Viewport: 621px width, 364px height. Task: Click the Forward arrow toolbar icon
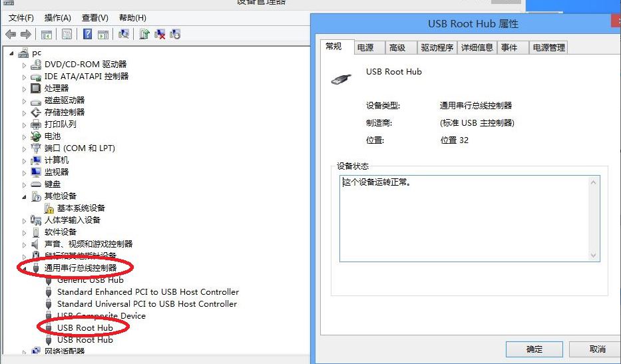(26, 35)
